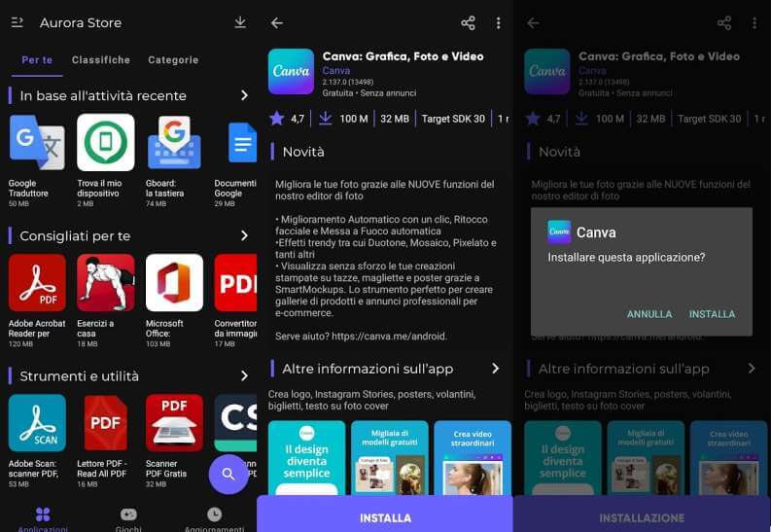The height and width of the screenshot is (532, 771).
Task: Tap the dimmed back arrow in right panel
Action: (x=533, y=22)
